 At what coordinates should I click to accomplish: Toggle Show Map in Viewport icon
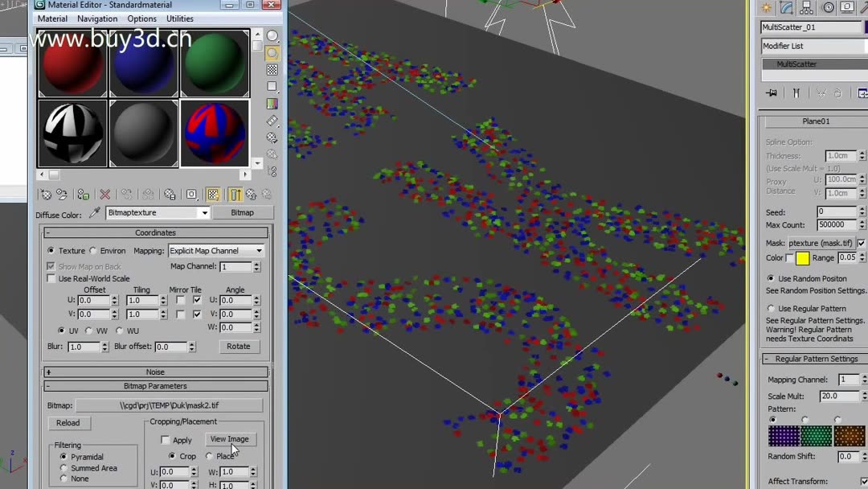[x=211, y=194]
